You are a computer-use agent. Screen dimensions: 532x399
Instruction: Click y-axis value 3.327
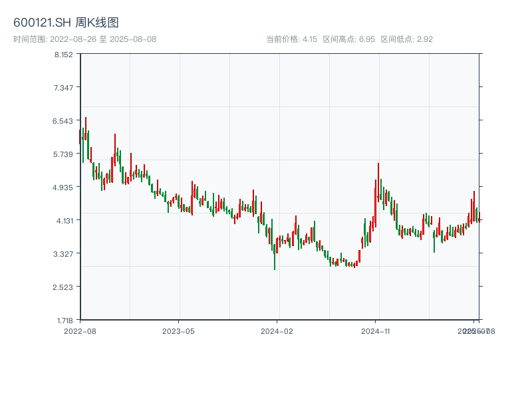[x=63, y=254]
